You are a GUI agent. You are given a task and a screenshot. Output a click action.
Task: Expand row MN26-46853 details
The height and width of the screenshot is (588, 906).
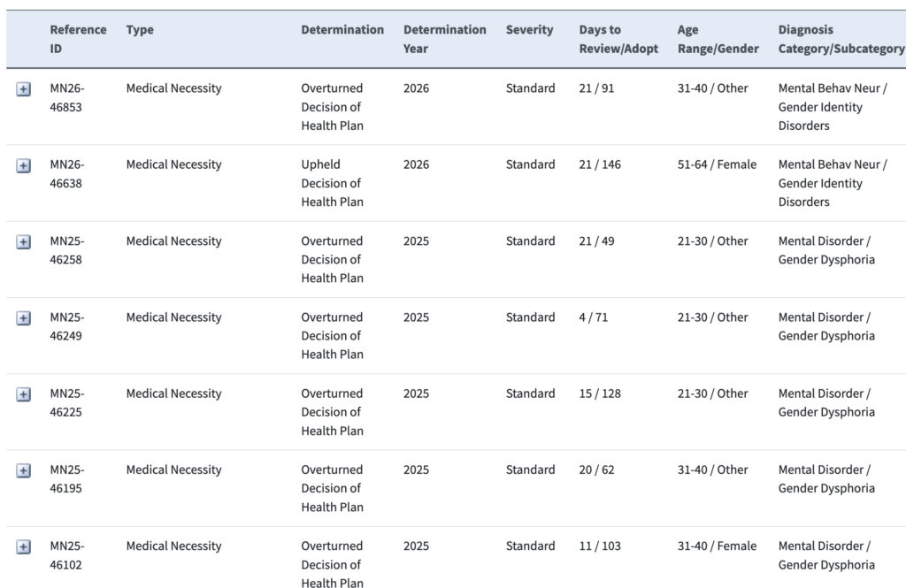pyautogui.click(x=23, y=89)
